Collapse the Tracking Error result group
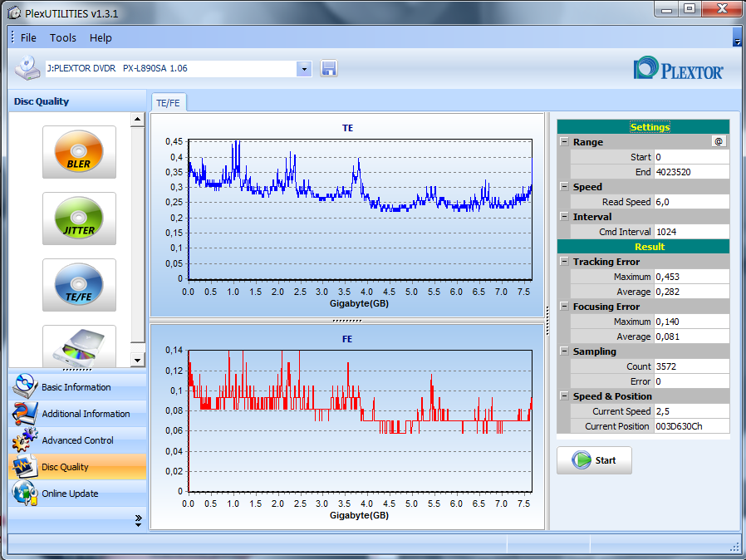 click(564, 261)
